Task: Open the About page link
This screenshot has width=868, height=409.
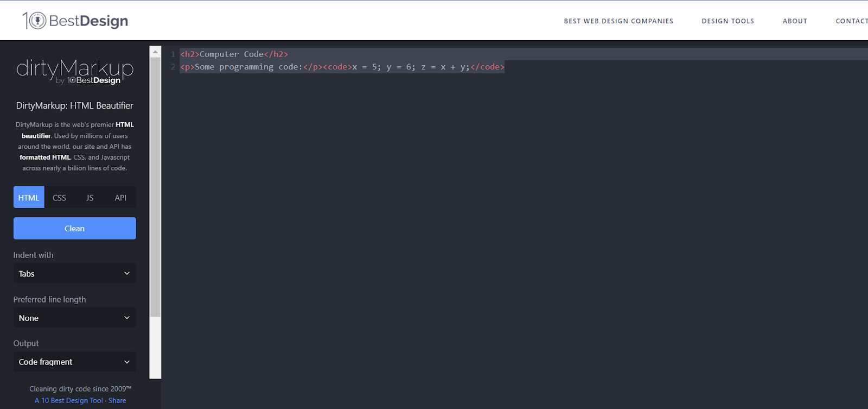Action: coord(795,21)
